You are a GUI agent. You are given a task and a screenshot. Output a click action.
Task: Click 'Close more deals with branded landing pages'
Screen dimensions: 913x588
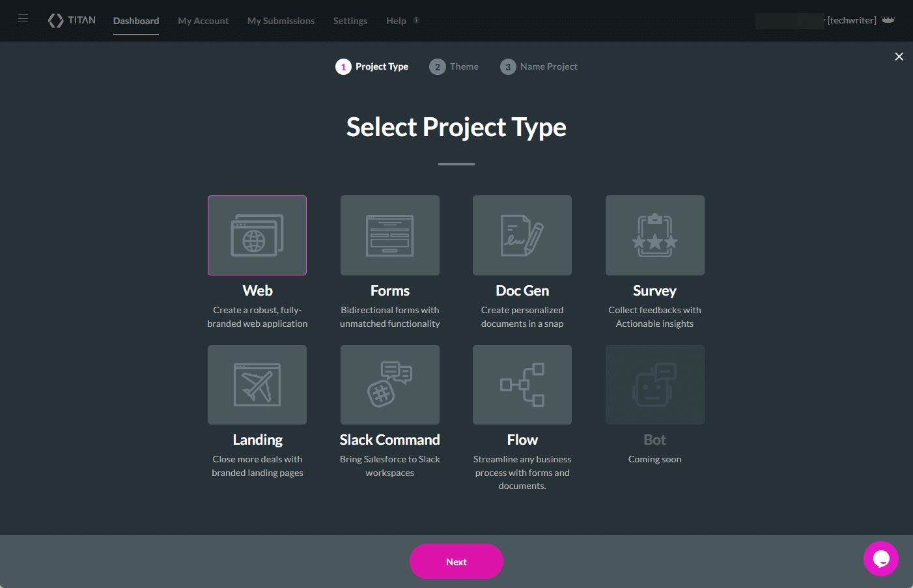[x=257, y=466]
